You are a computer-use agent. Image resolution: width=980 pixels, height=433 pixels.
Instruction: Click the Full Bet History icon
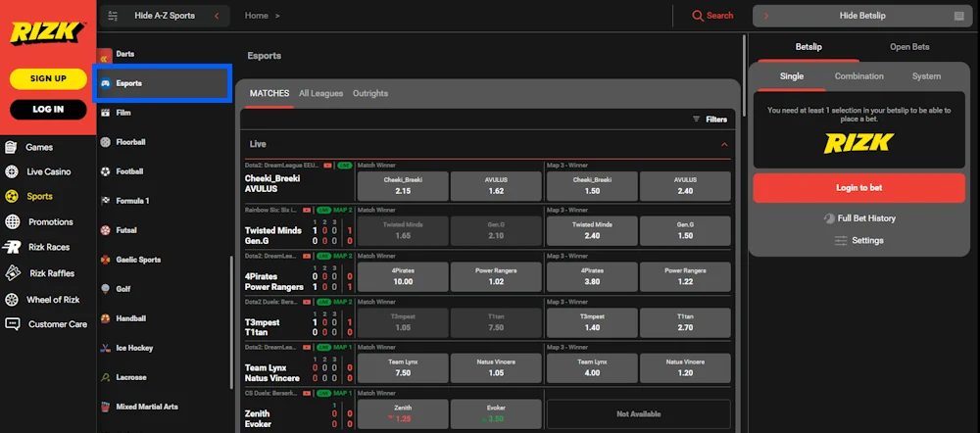[829, 218]
